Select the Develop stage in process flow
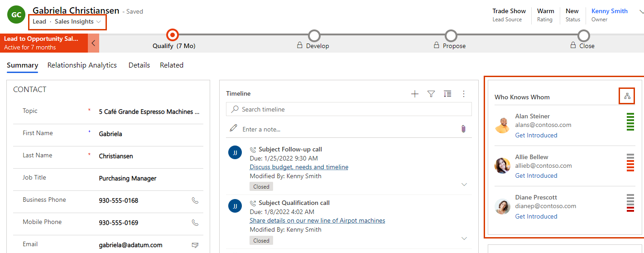 coord(313,36)
